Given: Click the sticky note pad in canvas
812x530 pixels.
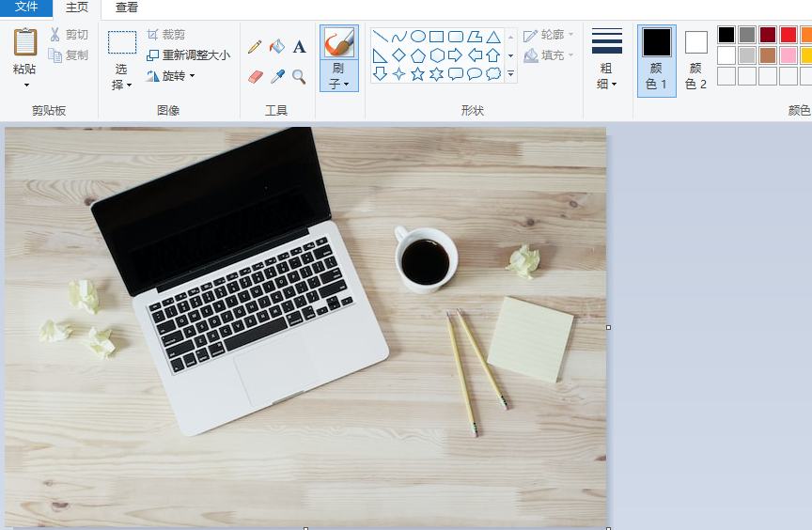Looking at the screenshot, I should [530, 339].
